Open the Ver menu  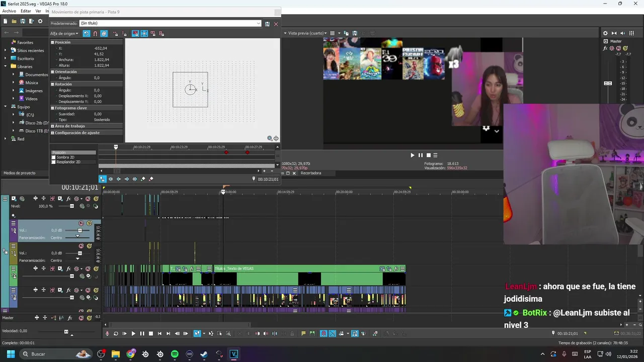(38, 11)
